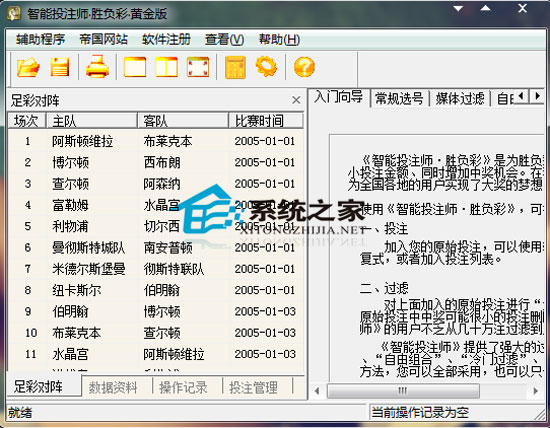Open the 软件注册 menu
The image size is (550, 428).
click(166, 39)
